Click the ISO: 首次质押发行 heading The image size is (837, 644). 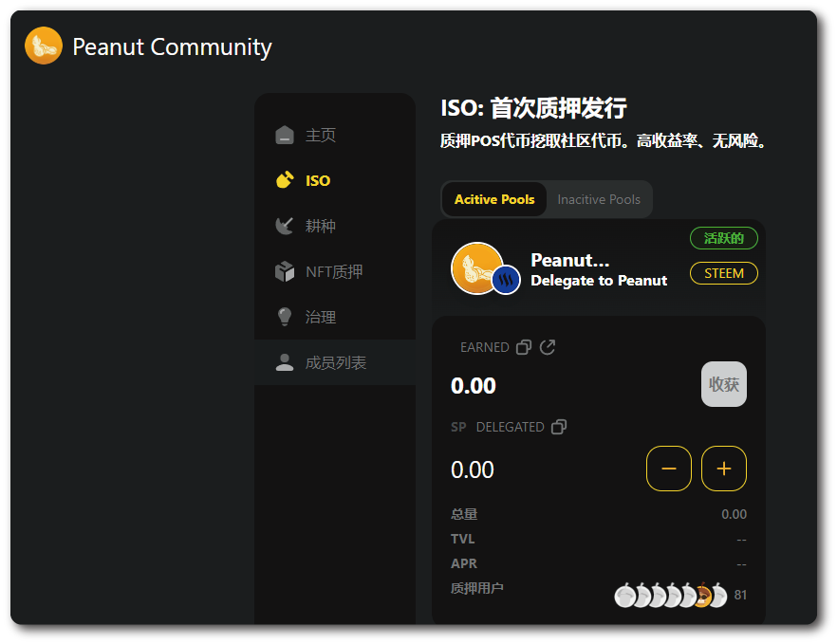(x=533, y=108)
